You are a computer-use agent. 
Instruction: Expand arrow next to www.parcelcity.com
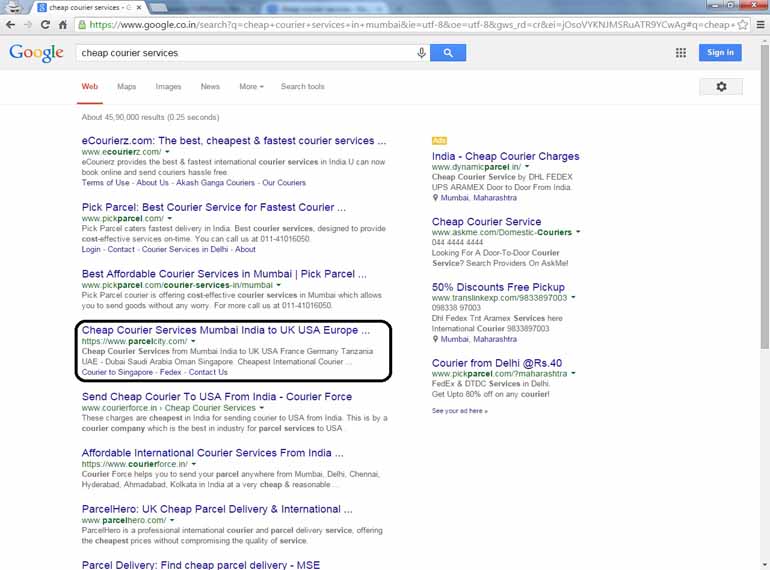(x=193, y=341)
